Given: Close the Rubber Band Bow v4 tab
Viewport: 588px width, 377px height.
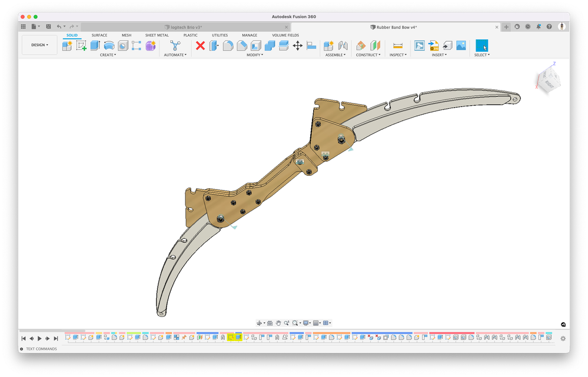Looking at the screenshot, I should click(497, 27).
